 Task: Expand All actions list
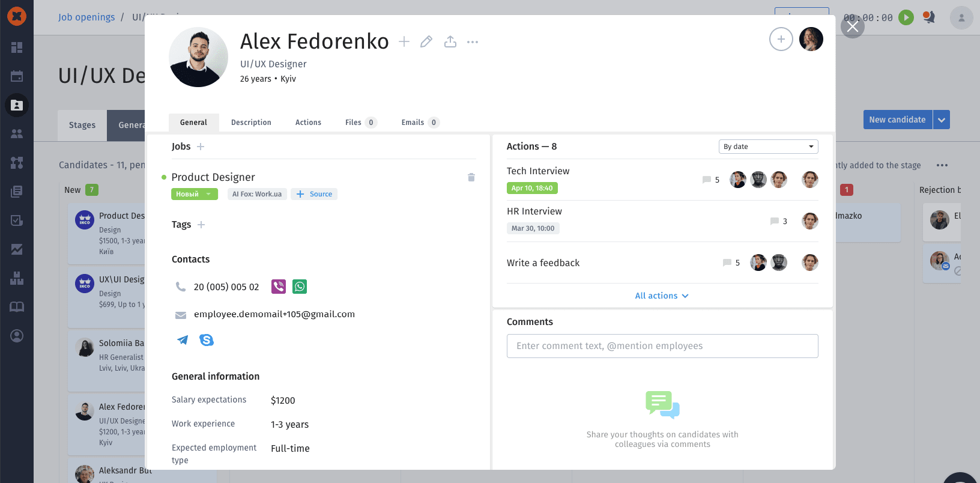coord(662,296)
